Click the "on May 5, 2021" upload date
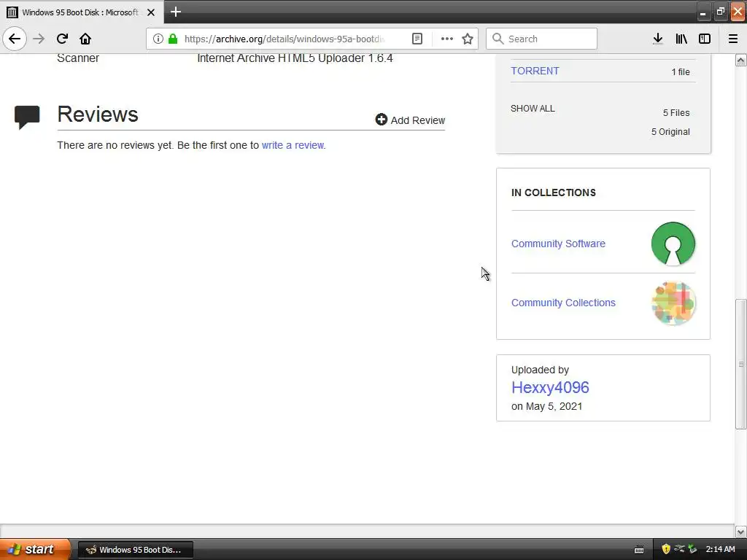 547,406
